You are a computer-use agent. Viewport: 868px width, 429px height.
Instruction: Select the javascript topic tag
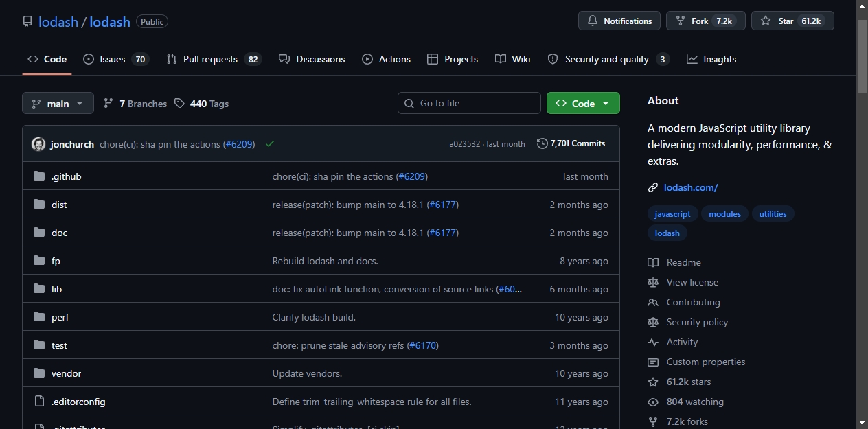click(673, 214)
